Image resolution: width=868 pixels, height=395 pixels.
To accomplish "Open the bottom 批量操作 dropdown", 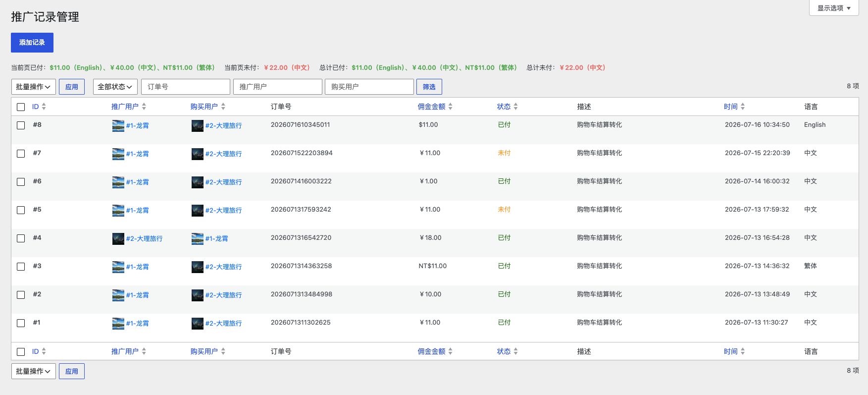I will (34, 371).
